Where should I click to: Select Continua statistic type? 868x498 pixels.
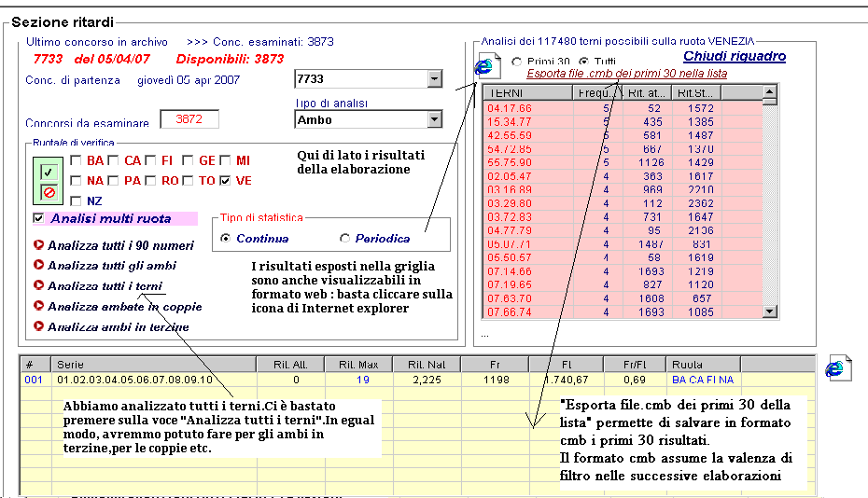pyautogui.click(x=225, y=238)
